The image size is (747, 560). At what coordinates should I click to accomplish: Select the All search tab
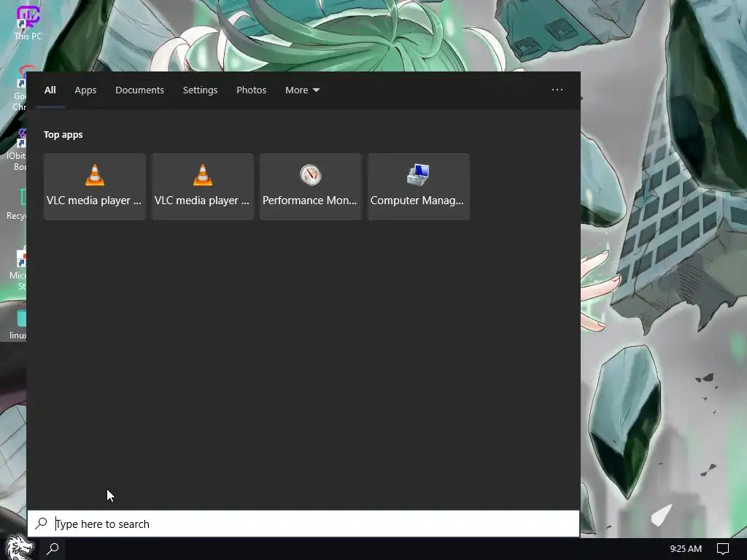pos(50,90)
